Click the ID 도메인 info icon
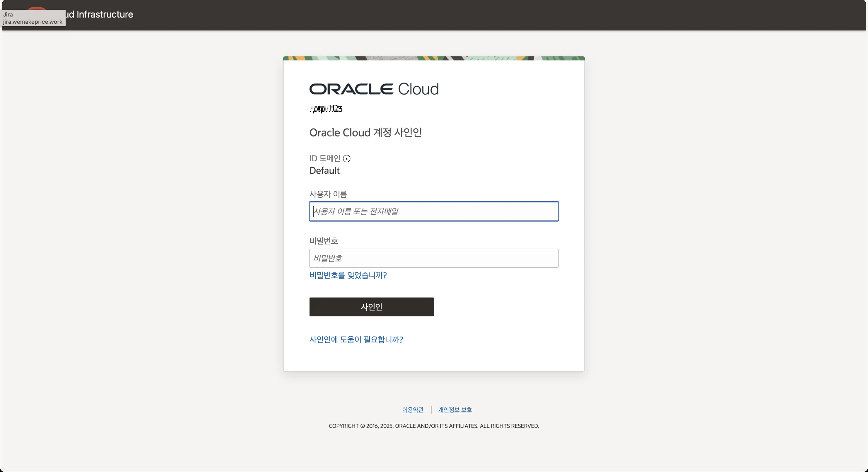The width and height of the screenshot is (868, 472). pyautogui.click(x=346, y=158)
